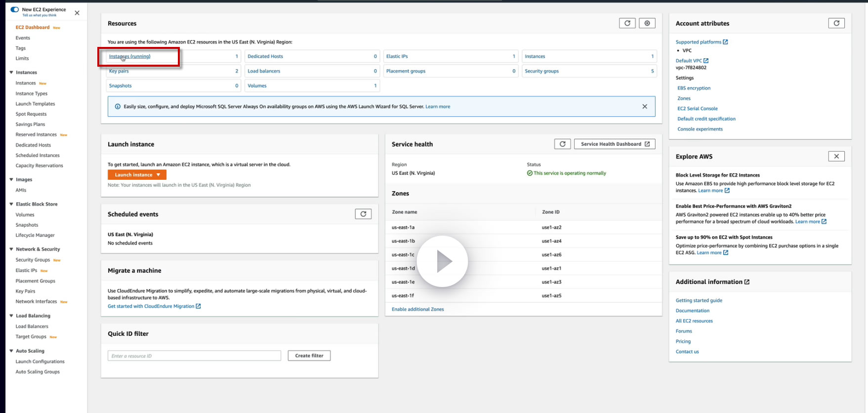Collapse the Network & Security section
Screen dimensions: 868x413
[11, 249]
